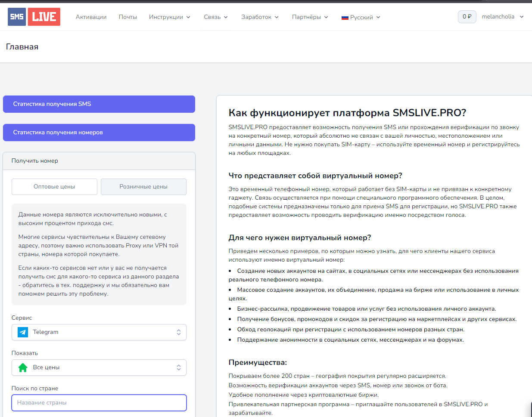Expand the Связь dropdown menu

[x=216, y=17]
